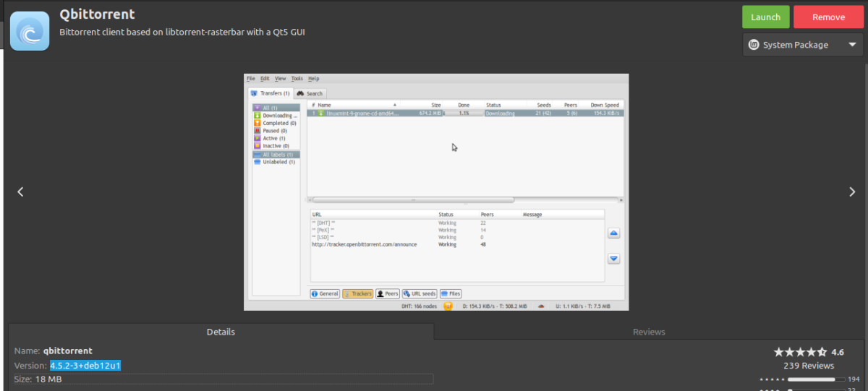Click the highlighted version 4.5.2-3+deb12u1 text
Viewport: 868px width, 391px height.
coord(85,366)
